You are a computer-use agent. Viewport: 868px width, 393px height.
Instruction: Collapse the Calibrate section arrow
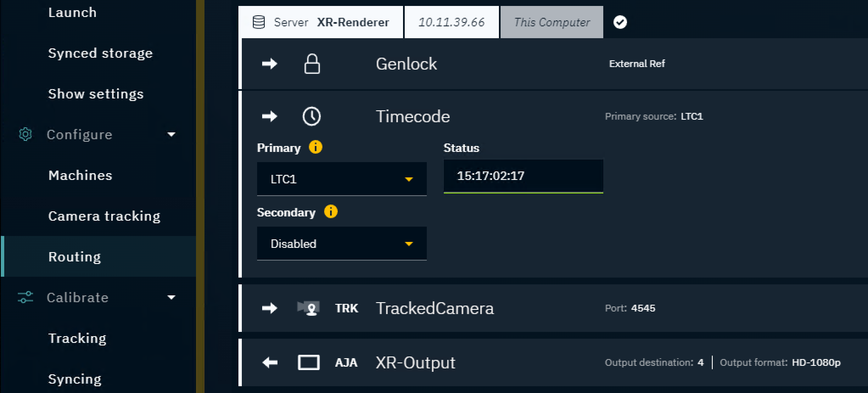[171, 297]
